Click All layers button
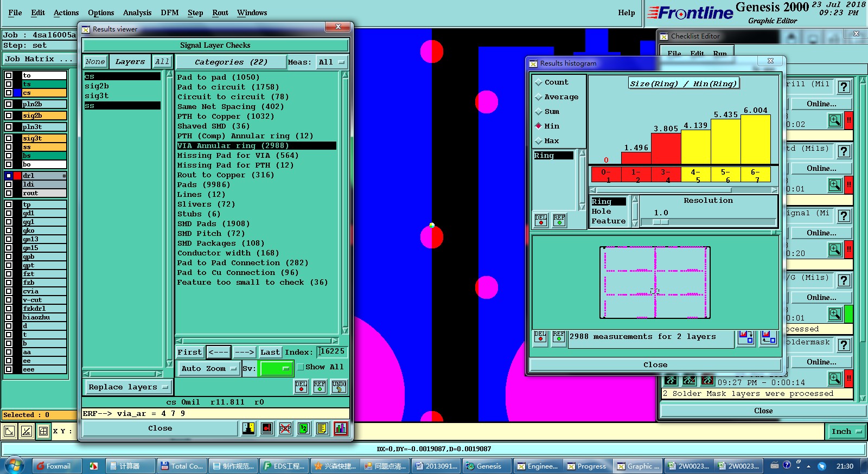This screenshot has height=474, width=868. (162, 62)
